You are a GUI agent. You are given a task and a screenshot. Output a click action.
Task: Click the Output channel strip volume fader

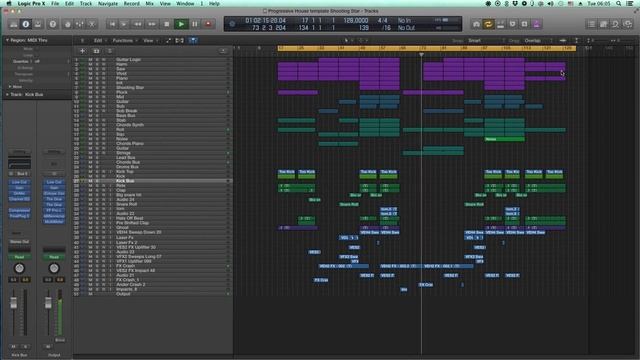tap(48, 303)
